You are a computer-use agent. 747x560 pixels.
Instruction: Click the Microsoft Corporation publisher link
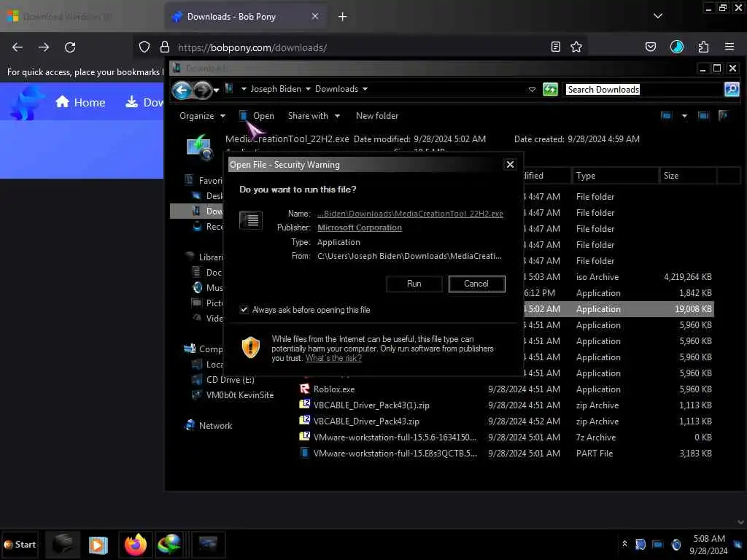point(360,227)
